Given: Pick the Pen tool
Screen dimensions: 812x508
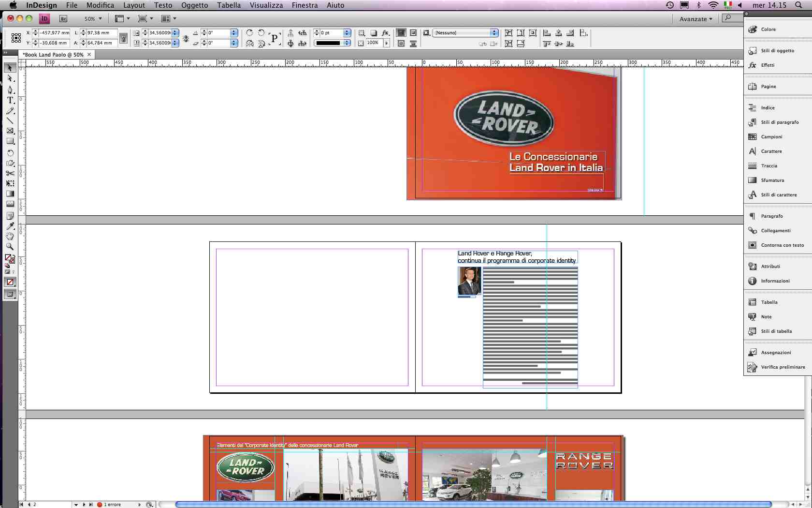Looking at the screenshot, I should point(10,90).
